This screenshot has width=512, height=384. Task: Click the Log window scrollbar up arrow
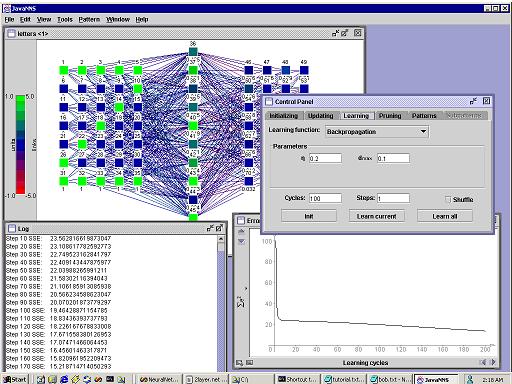(221, 239)
